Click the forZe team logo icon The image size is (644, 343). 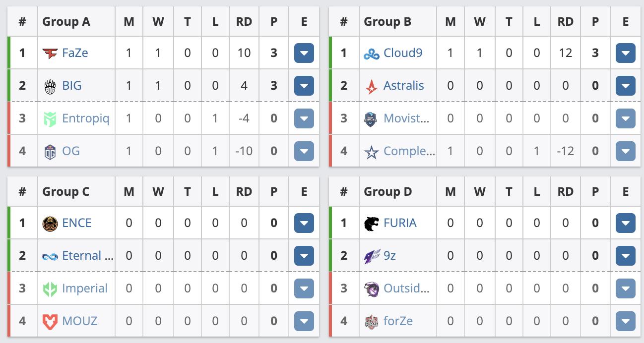tap(372, 321)
